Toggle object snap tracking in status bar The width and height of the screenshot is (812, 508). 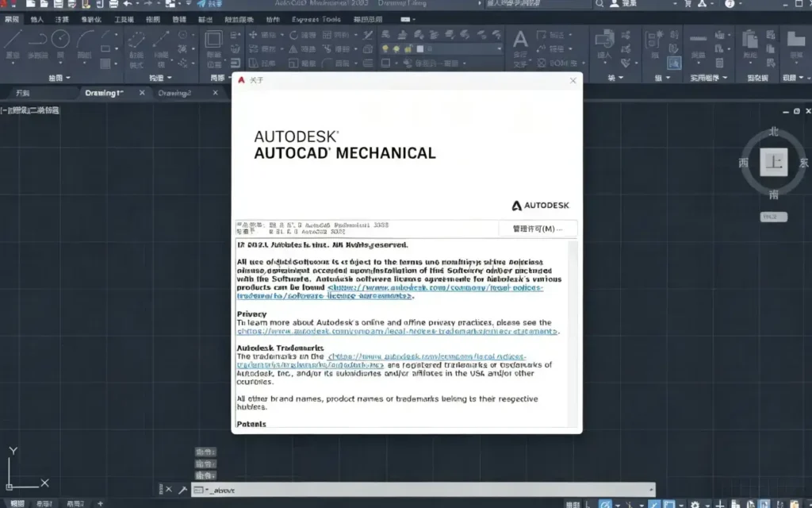[654, 504]
